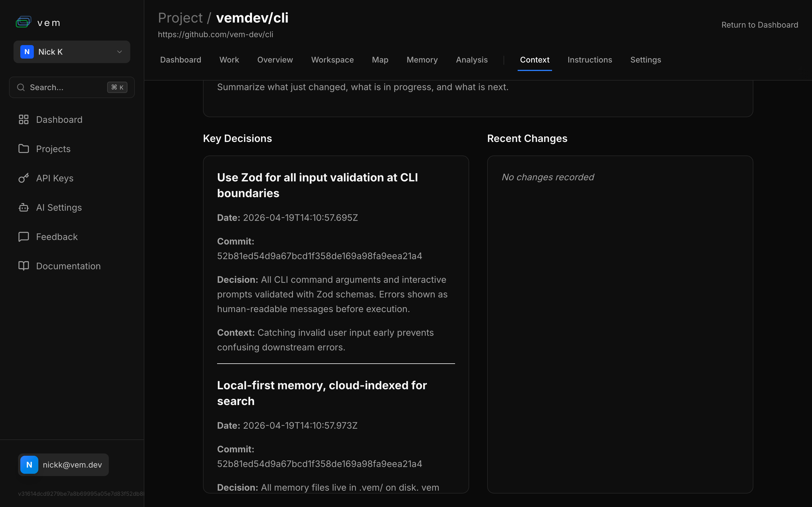The image size is (812, 507).
Task: Open the Nick K workspace dropdown
Action: [72, 52]
